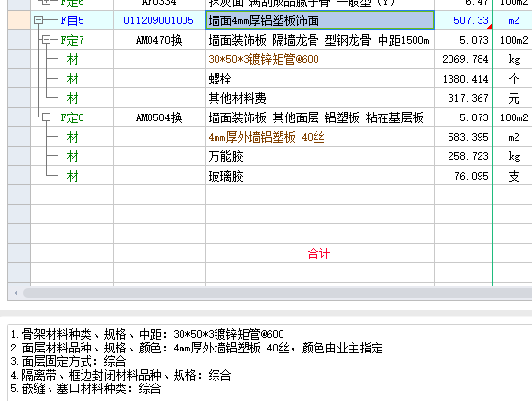Collapse the F目5 tree node
Image resolution: width=532 pixels, height=401 pixels.
click(38, 20)
